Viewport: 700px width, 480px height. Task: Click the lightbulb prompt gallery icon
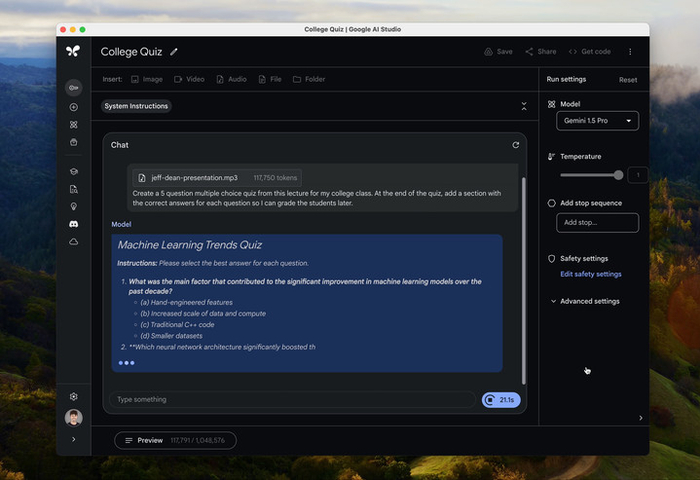74,206
